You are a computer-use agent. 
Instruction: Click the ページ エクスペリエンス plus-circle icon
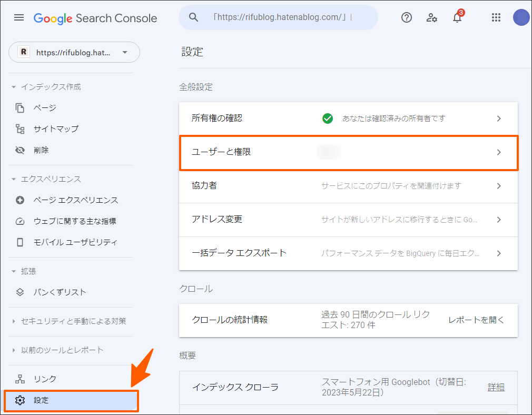tap(20, 200)
